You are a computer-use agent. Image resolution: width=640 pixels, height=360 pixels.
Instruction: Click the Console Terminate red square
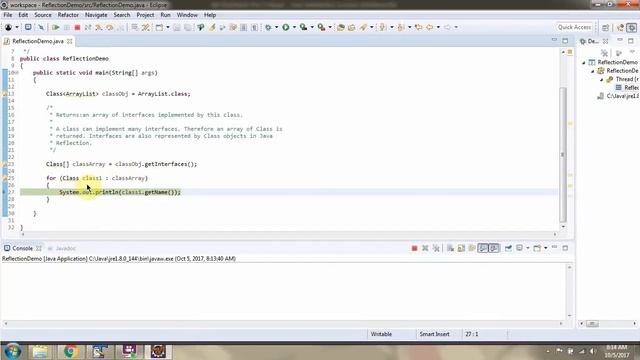414,248
